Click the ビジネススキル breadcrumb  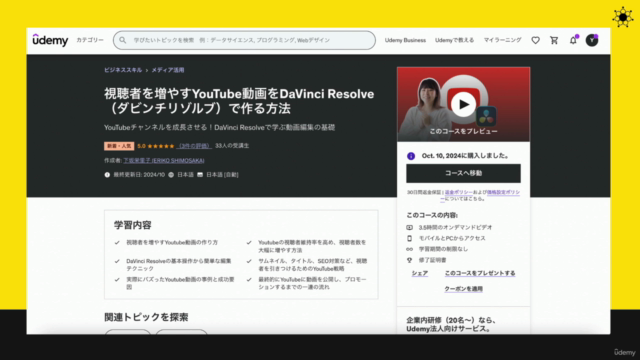(x=123, y=70)
